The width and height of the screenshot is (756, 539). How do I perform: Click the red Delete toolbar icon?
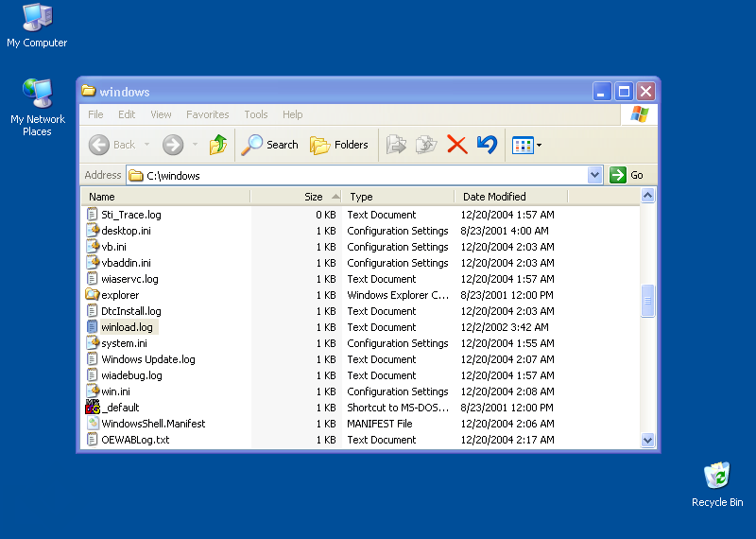(x=456, y=145)
